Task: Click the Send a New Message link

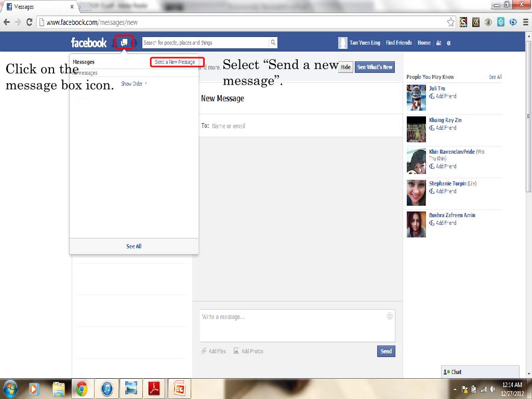Action: [x=175, y=62]
